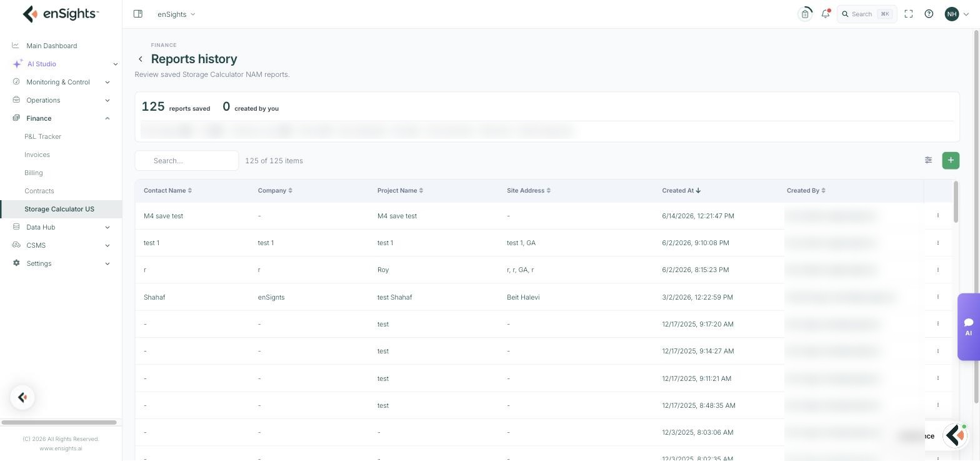980x461 pixels.
Task: Go back using the arrow beside Reports history
Action: (141, 59)
